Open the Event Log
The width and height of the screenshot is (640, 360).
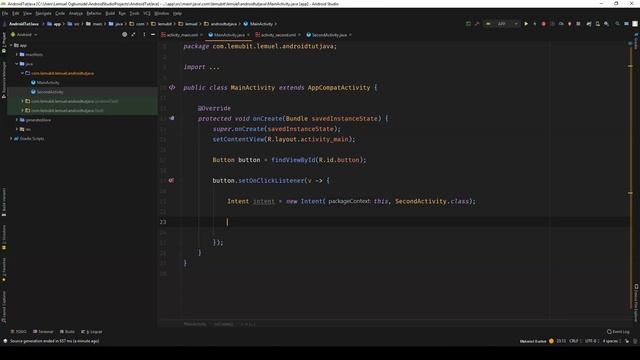[618, 331]
